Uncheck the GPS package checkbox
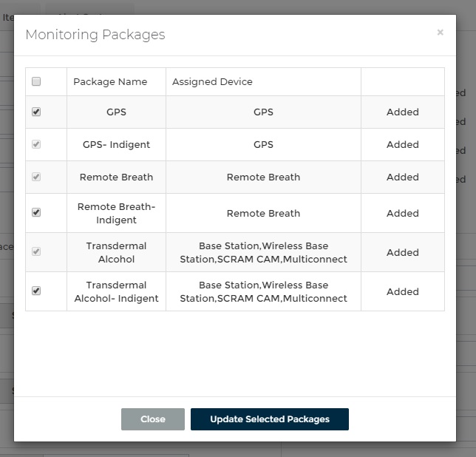476x457 pixels. (x=36, y=112)
